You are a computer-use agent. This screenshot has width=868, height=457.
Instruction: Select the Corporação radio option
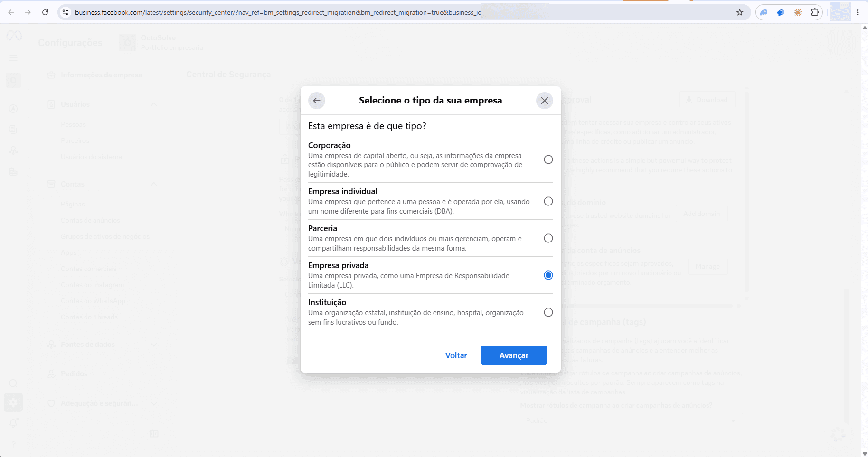click(548, 159)
